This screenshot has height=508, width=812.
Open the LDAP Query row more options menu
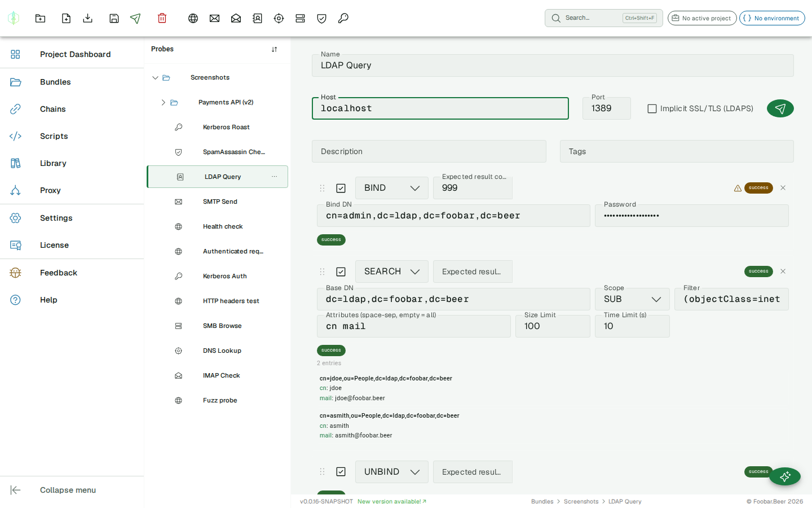coord(274,177)
